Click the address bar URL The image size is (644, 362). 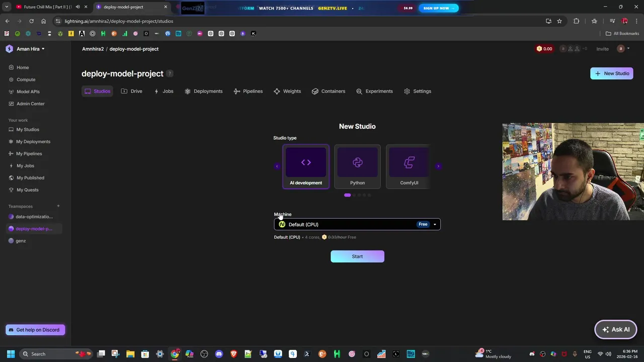point(119,21)
